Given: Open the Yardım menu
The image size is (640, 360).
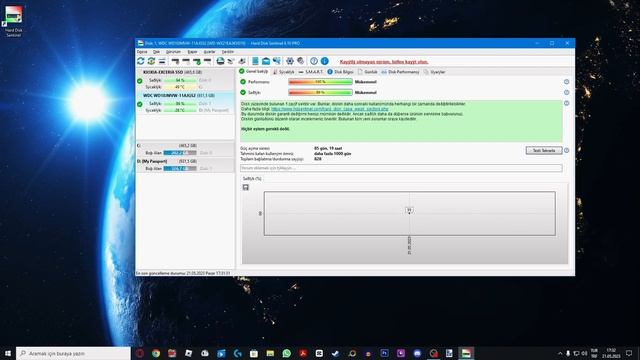Looking at the screenshot, I should tap(228, 52).
